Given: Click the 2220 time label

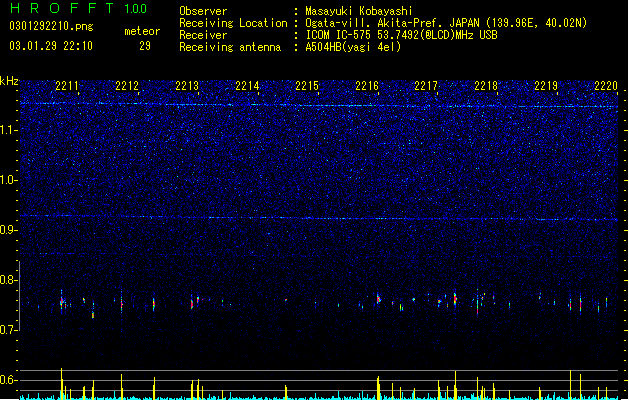Looking at the screenshot, I should [606, 86].
